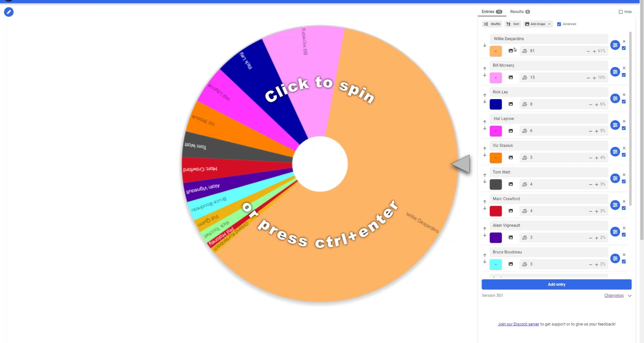Open the Sort entries option

click(513, 24)
